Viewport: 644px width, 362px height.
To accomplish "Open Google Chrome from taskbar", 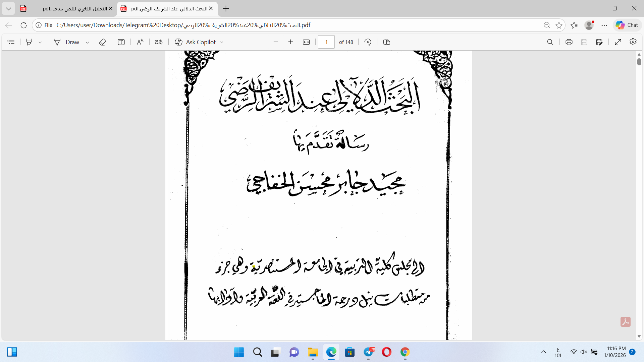I will (x=405, y=352).
